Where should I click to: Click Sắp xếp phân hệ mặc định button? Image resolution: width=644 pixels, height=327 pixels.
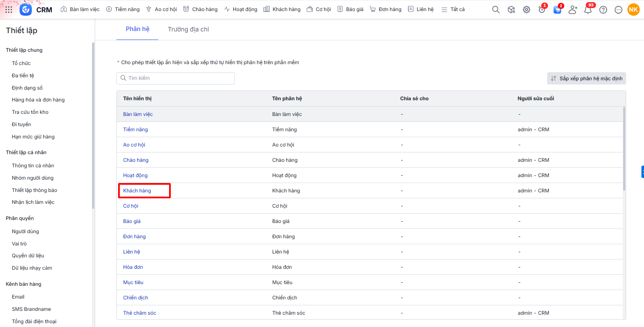586,79
